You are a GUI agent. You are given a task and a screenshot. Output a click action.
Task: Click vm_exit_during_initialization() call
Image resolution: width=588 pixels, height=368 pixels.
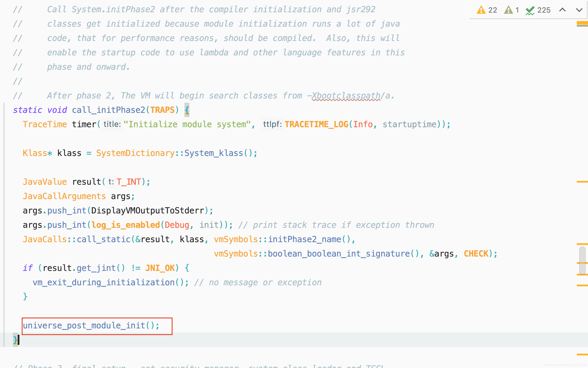pyautogui.click(x=108, y=282)
